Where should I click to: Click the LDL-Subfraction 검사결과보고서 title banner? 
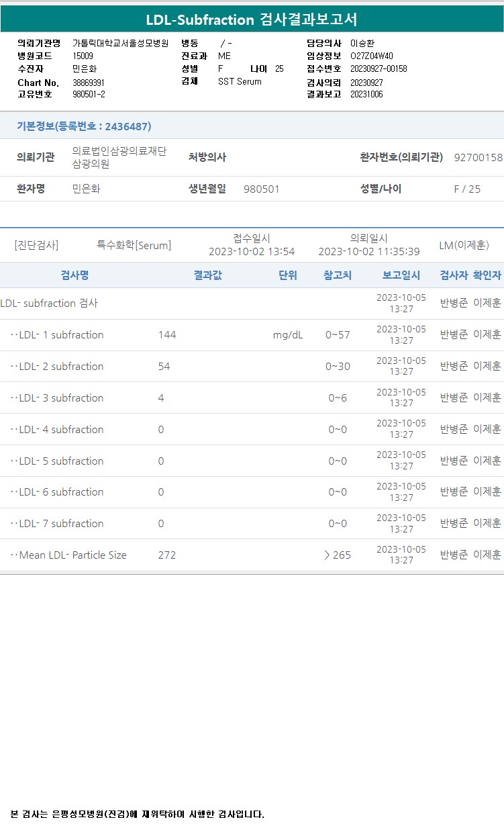pos(252,19)
